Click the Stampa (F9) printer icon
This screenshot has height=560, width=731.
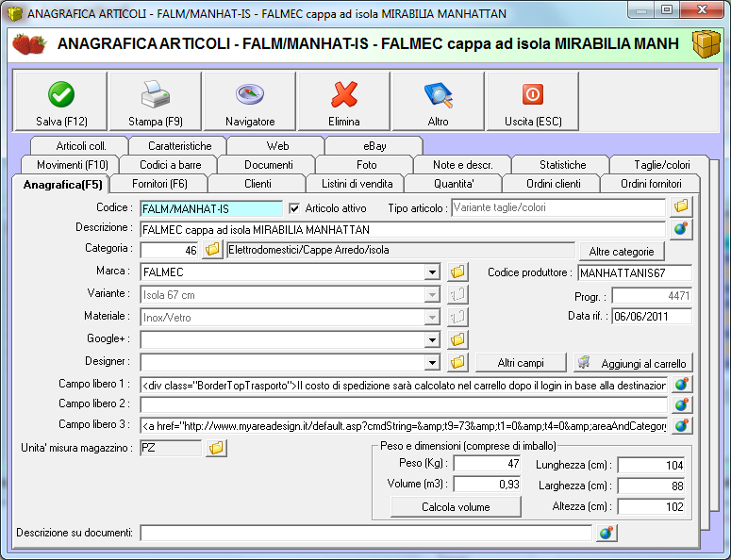[x=156, y=95]
